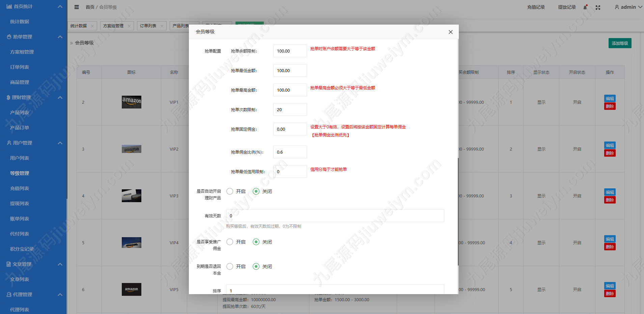Screen dimensions: 644x314
Task: Enable 是否自动开启理财产品 with 开启 radio
Action: pos(230,191)
